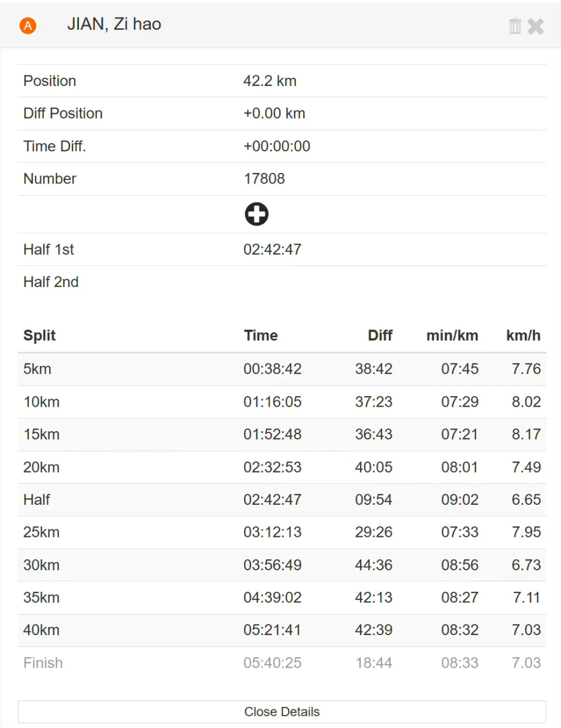Click the bib number 17808

(264, 179)
